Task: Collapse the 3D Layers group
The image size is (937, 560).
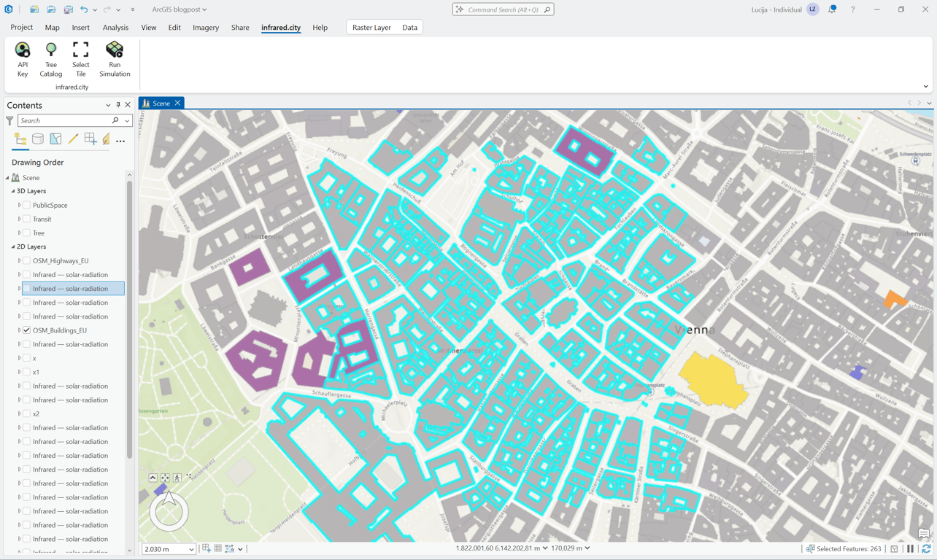Action: [13, 191]
